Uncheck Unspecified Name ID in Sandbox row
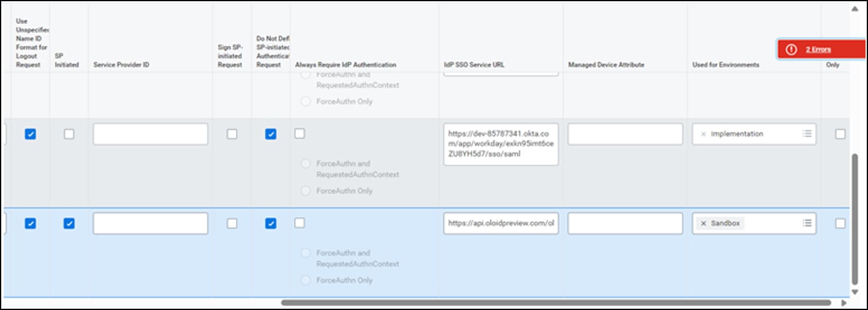The image size is (868, 310). (x=30, y=223)
